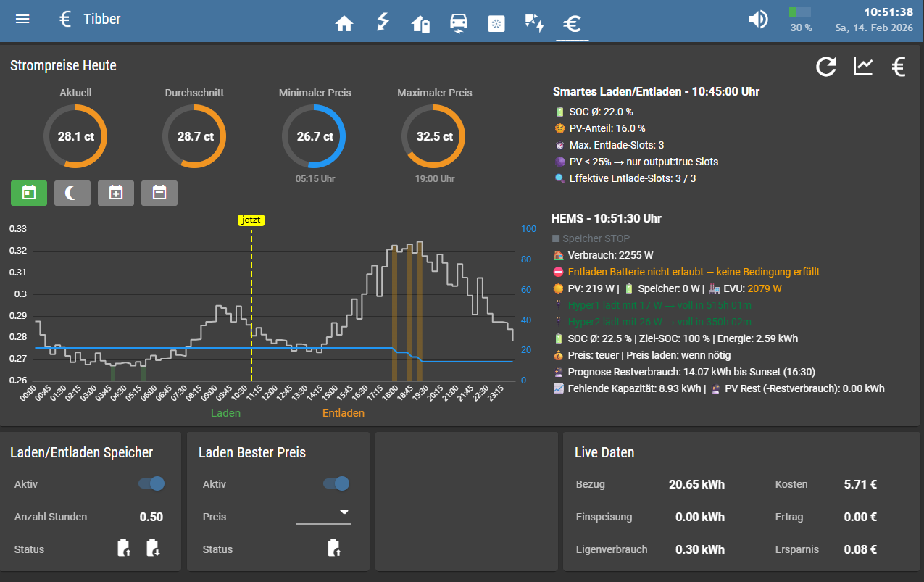Viewport: 924px width, 582px height.
Task: Click the 'Preis: teuer' line
Action: coord(641,355)
